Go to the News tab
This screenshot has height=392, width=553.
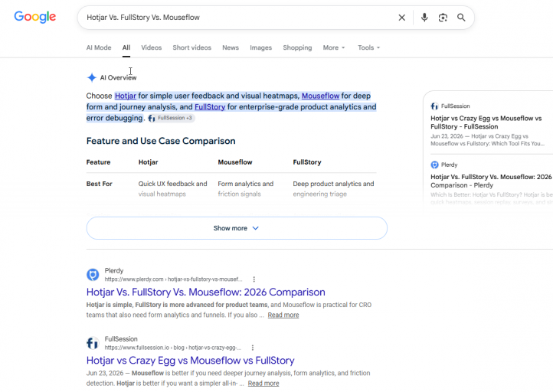[x=231, y=47]
